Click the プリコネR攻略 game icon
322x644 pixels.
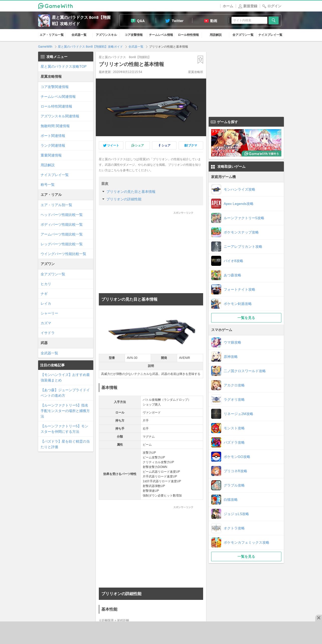point(216,471)
